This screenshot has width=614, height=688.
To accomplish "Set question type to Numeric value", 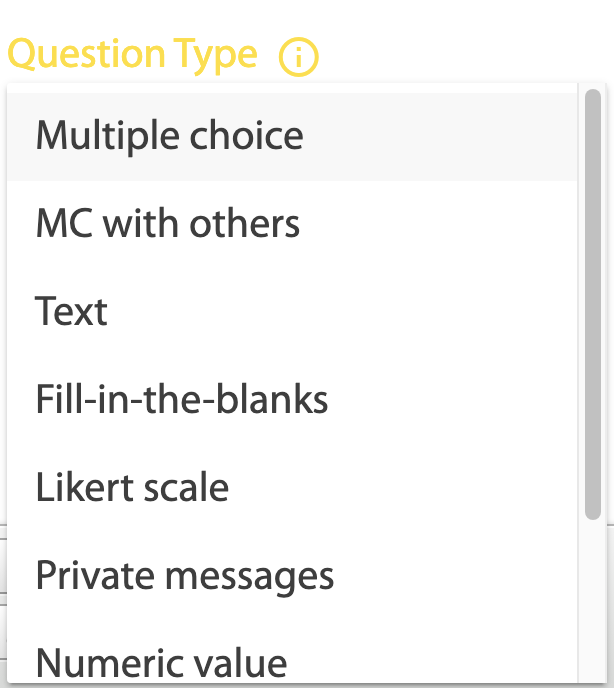I will tap(292, 654).
